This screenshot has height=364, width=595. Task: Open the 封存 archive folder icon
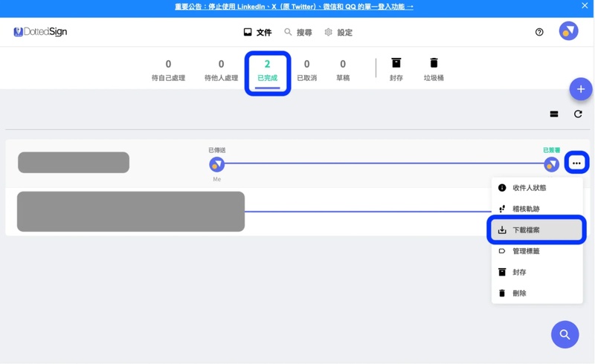coord(396,69)
